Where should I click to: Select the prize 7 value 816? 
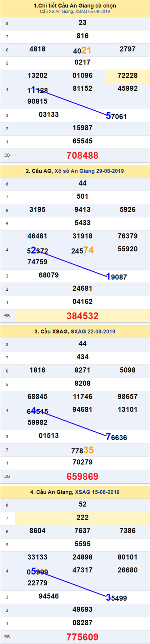(x=82, y=36)
